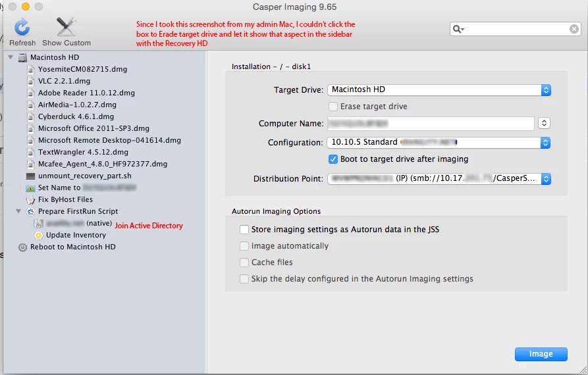Viewport: 588px width, 375px height.
Task: Check Store imaging settings as Autorun data
Action: [x=244, y=229]
